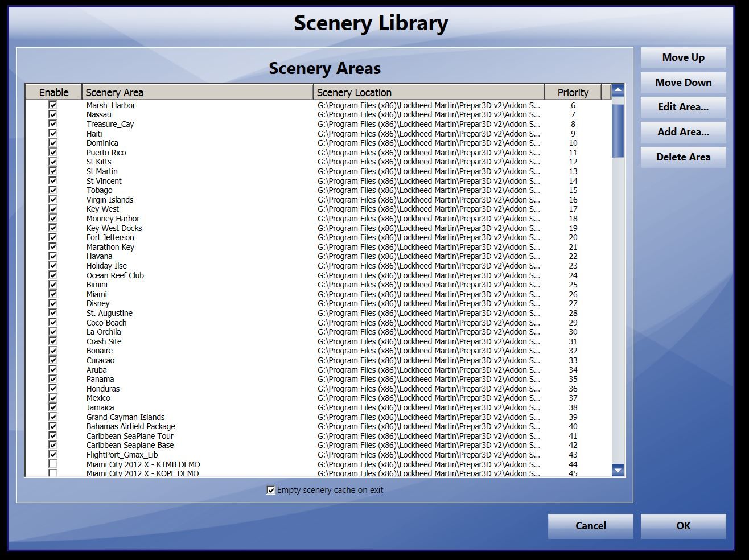
Task: Select the Disney scenery row
Action: pos(318,303)
